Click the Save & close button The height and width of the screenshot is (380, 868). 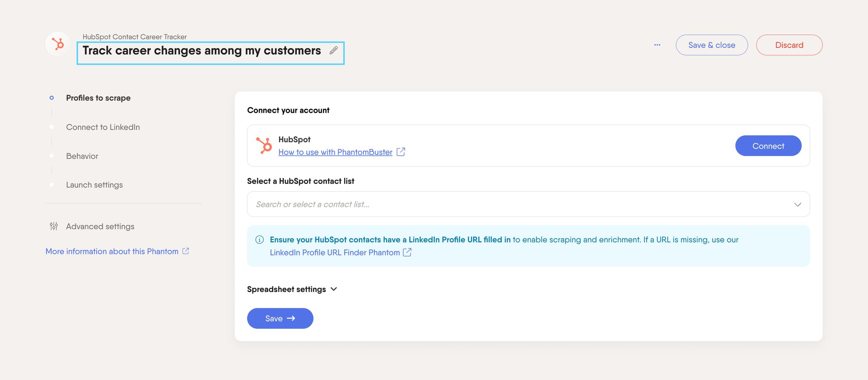(x=712, y=45)
